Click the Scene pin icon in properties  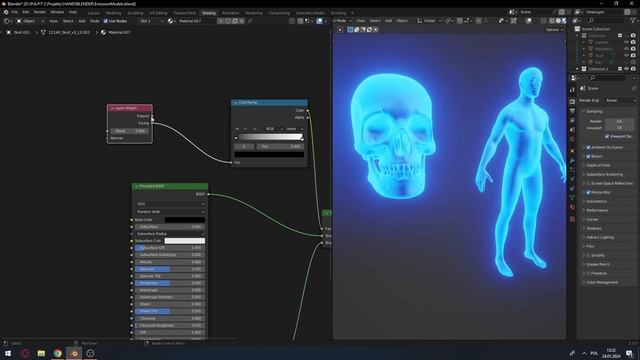click(634, 88)
